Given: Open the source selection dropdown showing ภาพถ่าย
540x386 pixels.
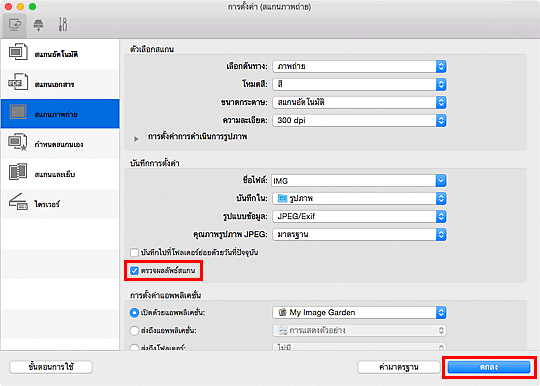Looking at the screenshot, I should tap(359, 66).
